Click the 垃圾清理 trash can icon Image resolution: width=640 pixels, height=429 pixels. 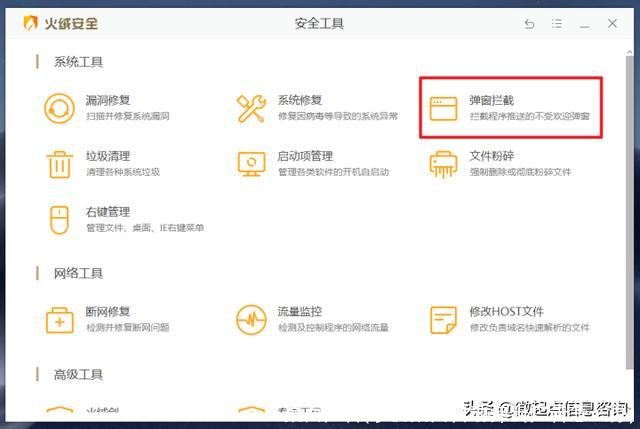(59, 163)
